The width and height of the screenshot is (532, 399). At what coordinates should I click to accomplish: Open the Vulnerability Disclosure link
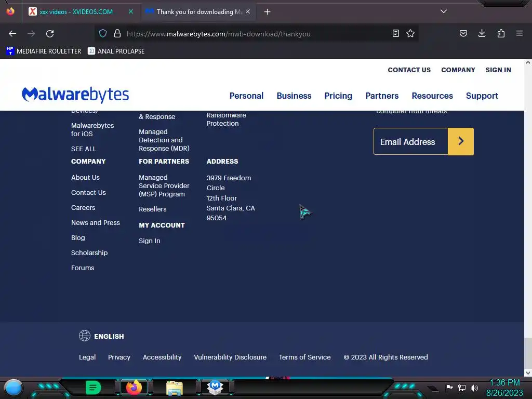point(230,357)
